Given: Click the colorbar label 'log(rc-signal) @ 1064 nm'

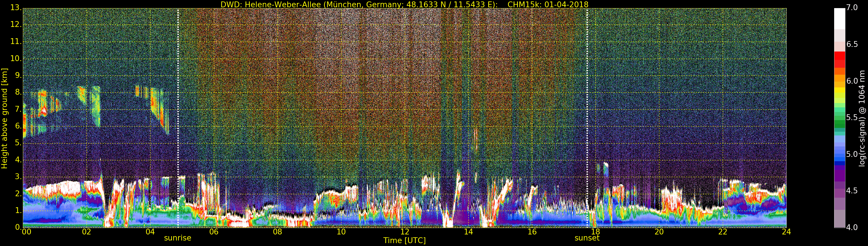Looking at the screenshot, I should (x=862, y=118).
